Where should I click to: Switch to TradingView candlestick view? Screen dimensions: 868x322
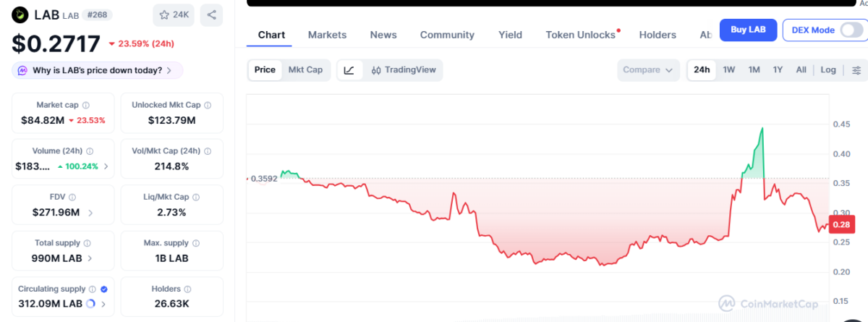click(x=404, y=70)
